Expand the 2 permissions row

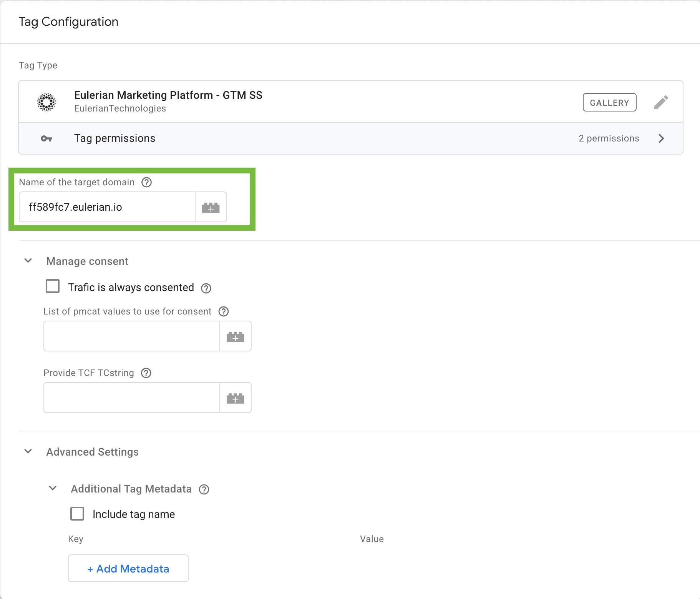click(x=662, y=138)
